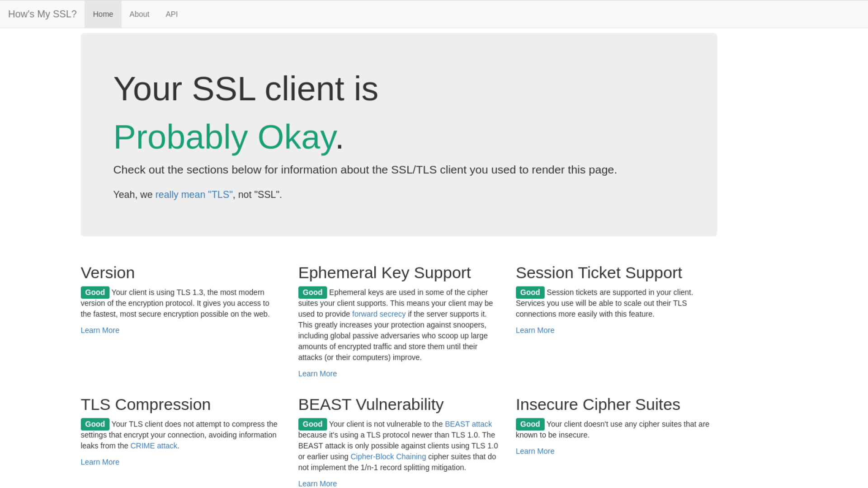Click Learn More under TLS Compression
The image size is (868, 488).
tap(100, 462)
